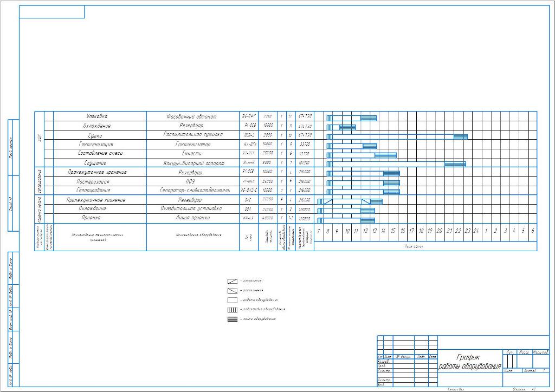
Task: Click the horizontal-hatch 'мойка оборудования' legend symbol
Action: click(232, 319)
